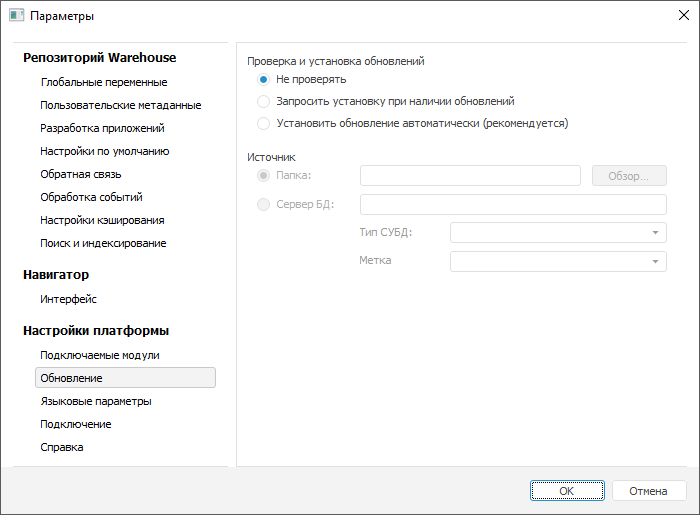700x515 pixels.
Task: Select Интерфейс under Навигатор
Action: pos(68,299)
